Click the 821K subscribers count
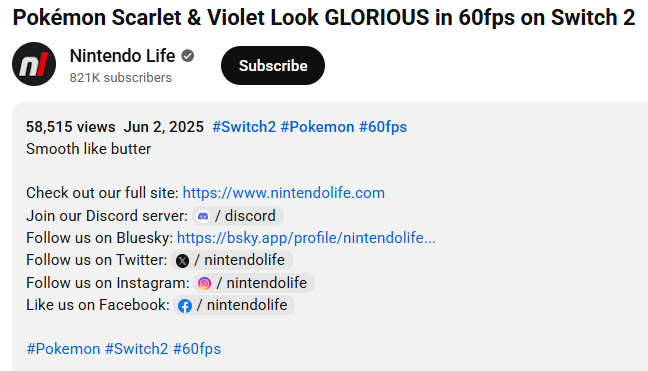This screenshot has height=371, width=648. [x=121, y=78]
